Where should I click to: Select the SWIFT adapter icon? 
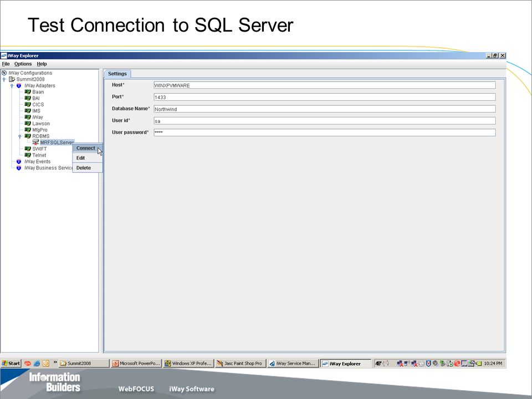pyautogui.click(x=28, y=149)
